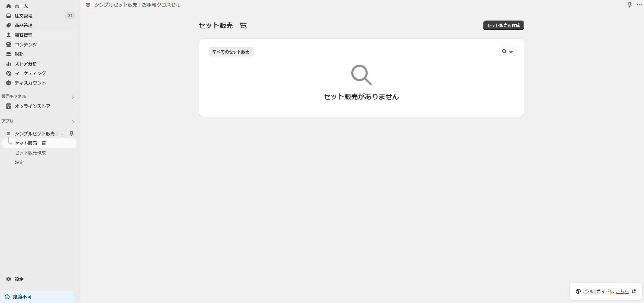644x303 pixels.
Task: Click the ストア分析 bar chart icon
Action: (x=9, y=64)
